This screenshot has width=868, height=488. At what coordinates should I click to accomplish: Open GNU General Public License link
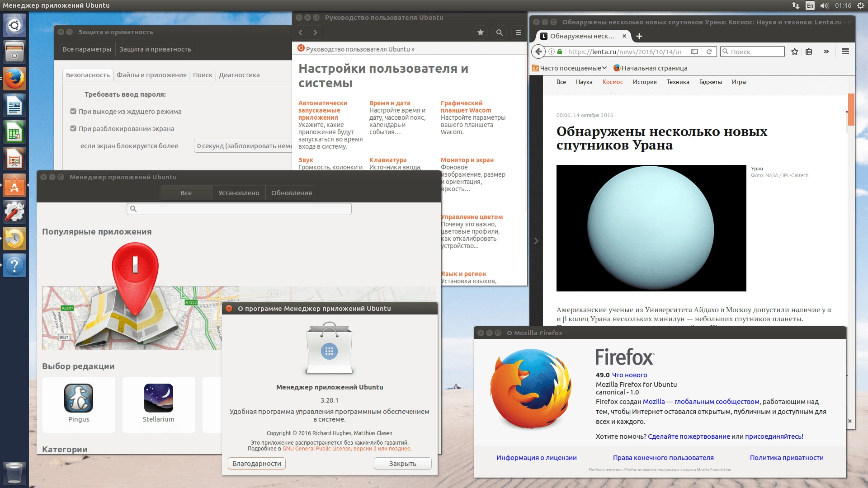[x=347, y=449]
